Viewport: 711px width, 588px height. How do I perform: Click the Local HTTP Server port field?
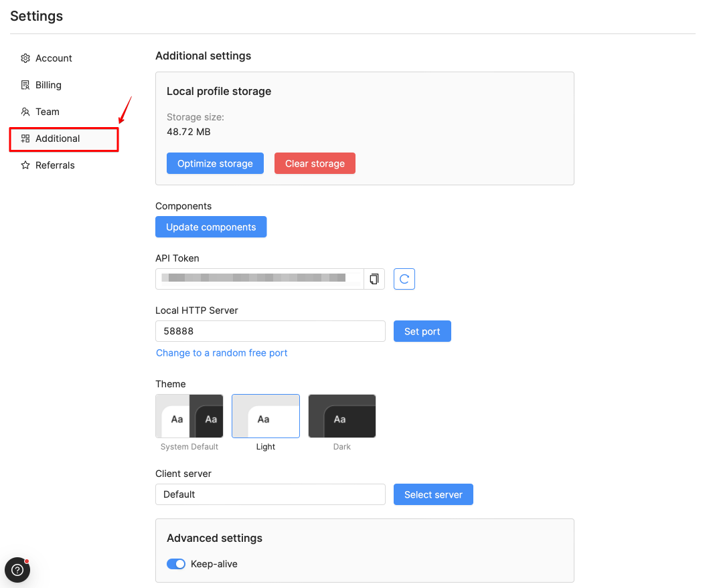pos(270,331)
